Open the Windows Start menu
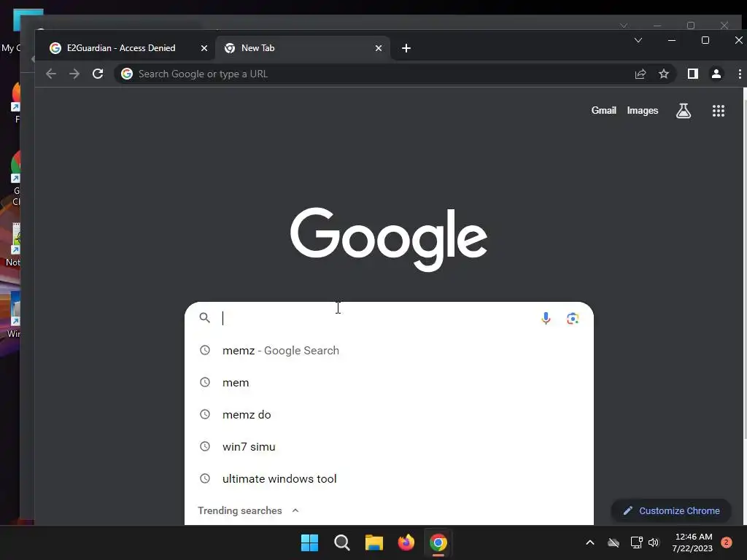 click(309, 542)
